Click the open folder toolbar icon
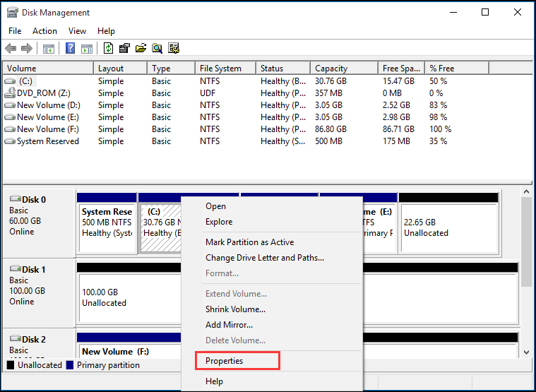536x392 pixels. (141, 49)
